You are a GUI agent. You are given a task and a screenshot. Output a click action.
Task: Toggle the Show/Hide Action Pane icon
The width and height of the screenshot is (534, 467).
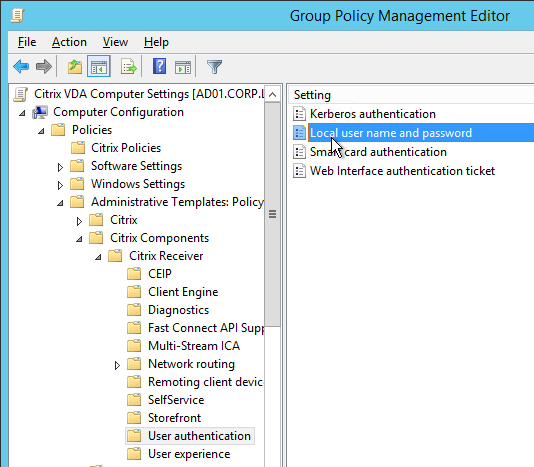183,67
